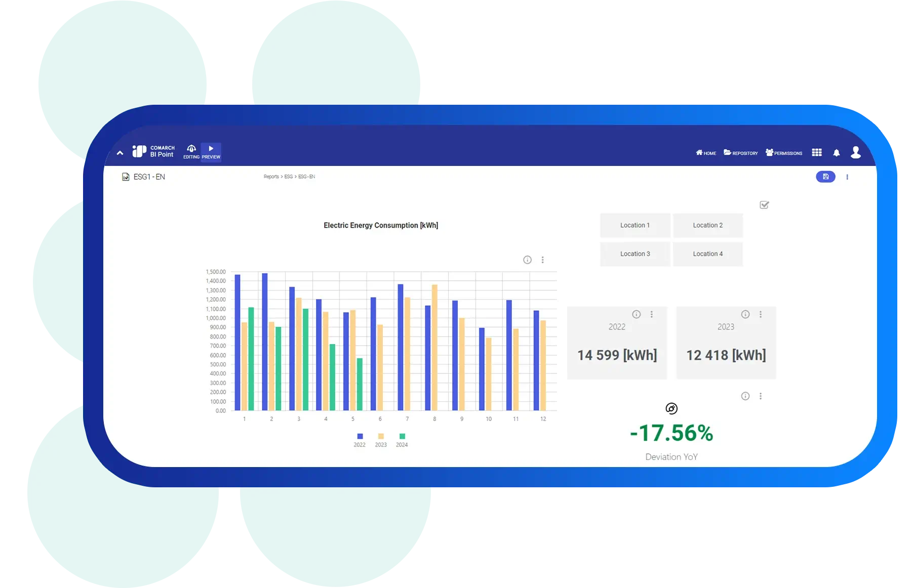Click info icon on 2022 KPI card

(636, 314)
